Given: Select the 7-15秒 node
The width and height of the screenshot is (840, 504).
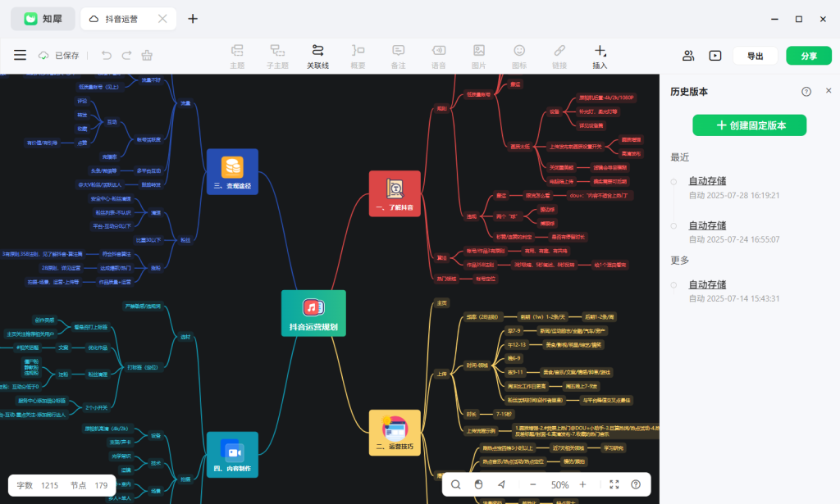Looking at the screenshot, I should (x=504, y=414).
